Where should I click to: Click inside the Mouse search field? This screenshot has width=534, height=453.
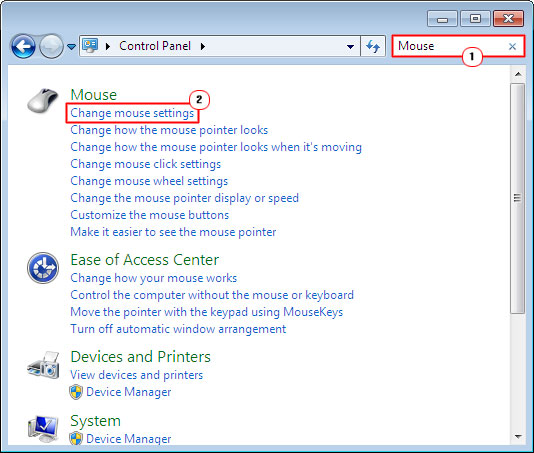coord(450,46)
